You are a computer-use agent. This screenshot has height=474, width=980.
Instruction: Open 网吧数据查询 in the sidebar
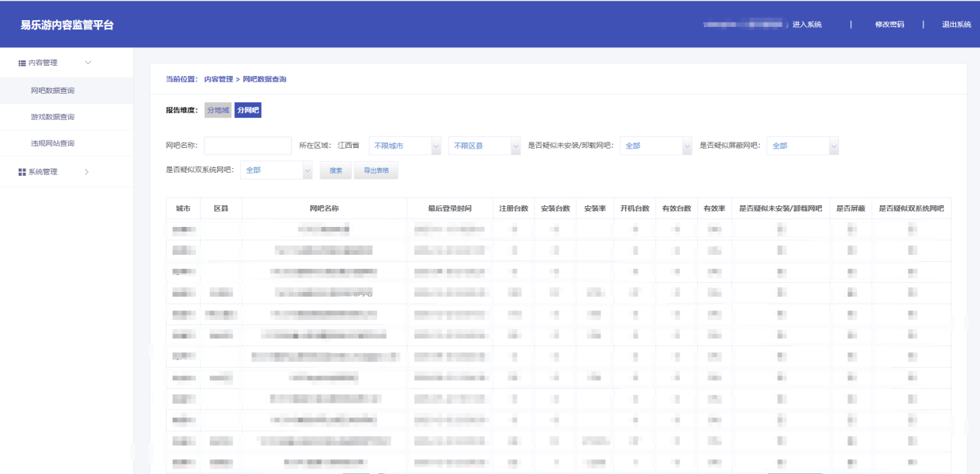tap(53, 91)
